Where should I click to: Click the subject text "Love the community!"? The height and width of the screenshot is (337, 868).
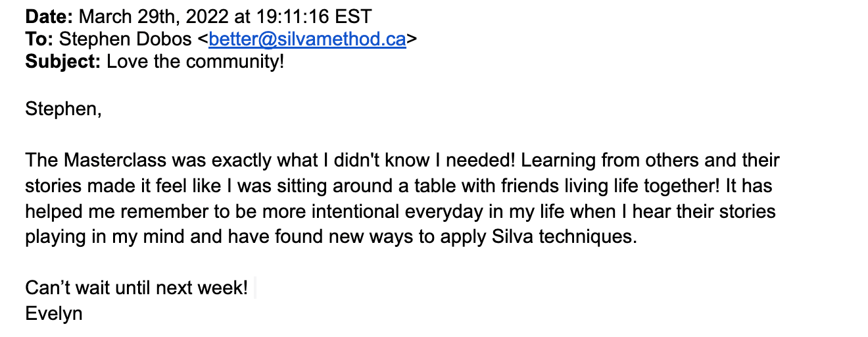[x=195, y=62]
